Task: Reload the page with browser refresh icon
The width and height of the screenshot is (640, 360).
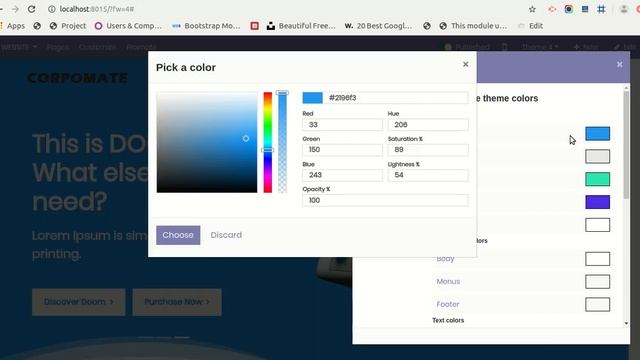Action: click(31, 9)
